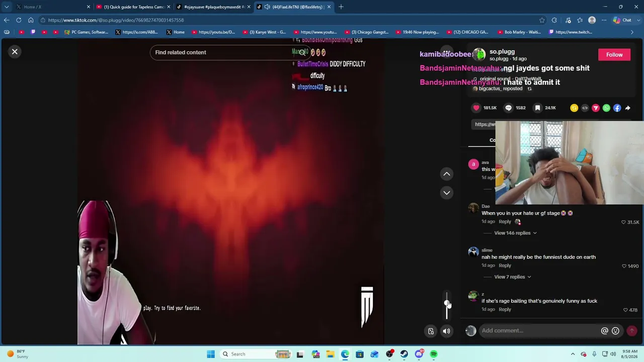
Task: Open so.plugg's profile avatar
Action: pyautogui.click(x=479, y=54)
